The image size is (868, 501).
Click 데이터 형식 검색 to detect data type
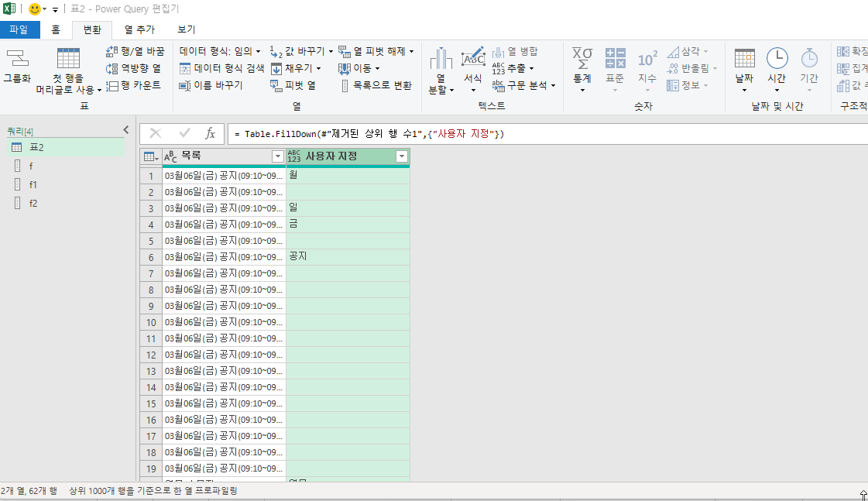point(221,68)
